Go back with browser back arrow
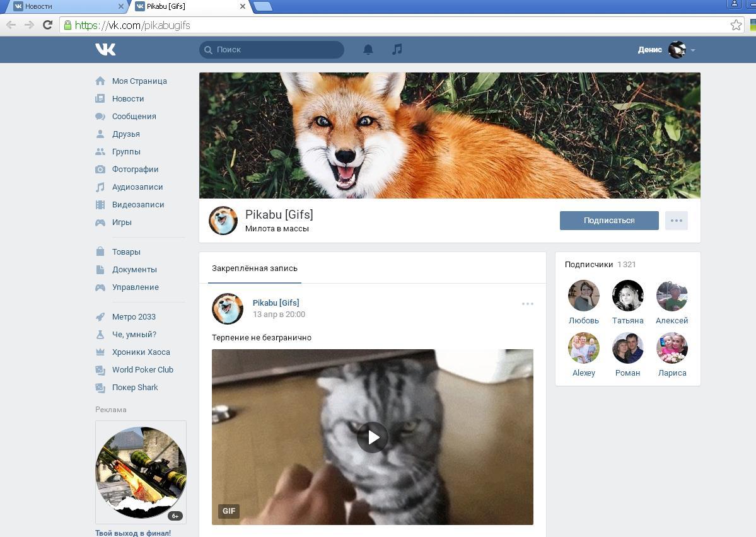Image resolution: width=756 pixels, height=537 pixels. click(x=11, y=25)
